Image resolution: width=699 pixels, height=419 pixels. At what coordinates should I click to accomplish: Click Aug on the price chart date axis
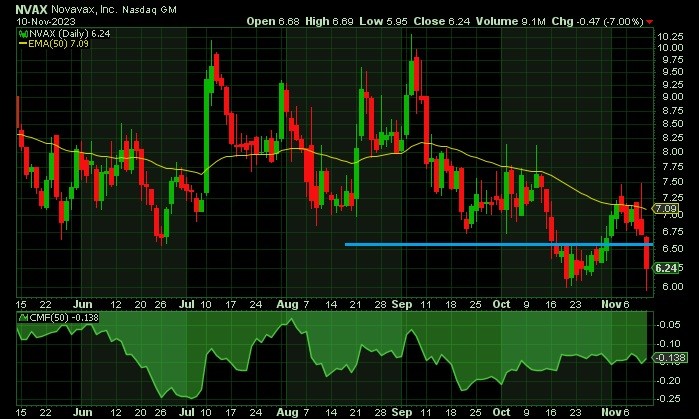tap(288, 304)
